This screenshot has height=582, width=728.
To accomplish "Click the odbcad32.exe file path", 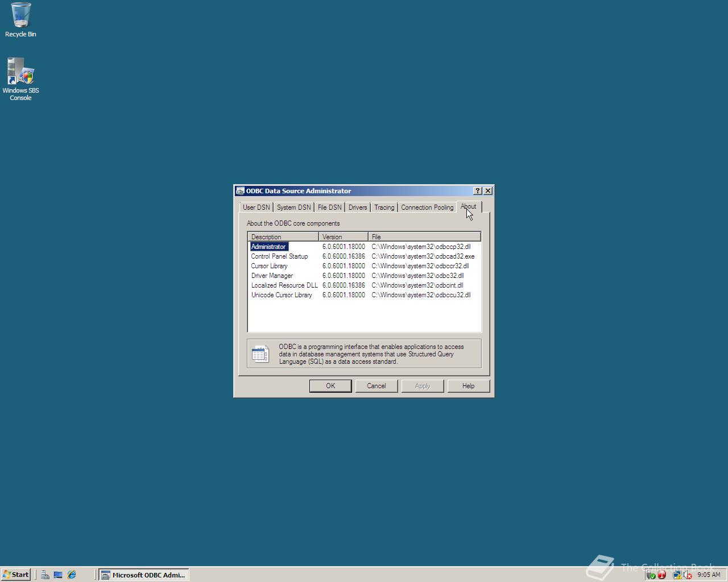I will 423,256.
